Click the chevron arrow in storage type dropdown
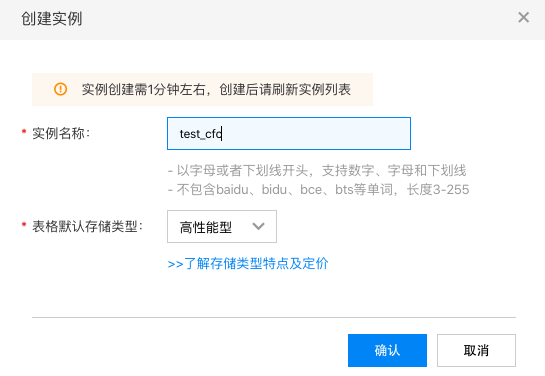This screenshot has height=376, width=545. [258, 226]
